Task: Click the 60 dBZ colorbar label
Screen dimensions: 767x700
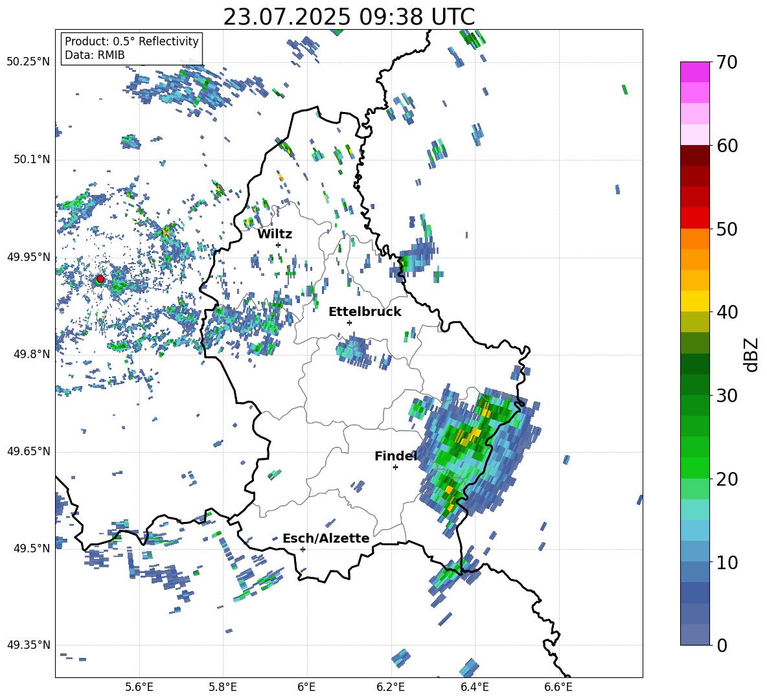Action: point(726,146)
